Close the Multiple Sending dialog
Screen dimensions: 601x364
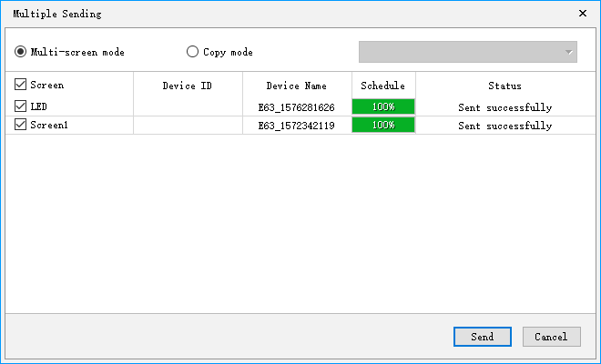coord(583,14)
